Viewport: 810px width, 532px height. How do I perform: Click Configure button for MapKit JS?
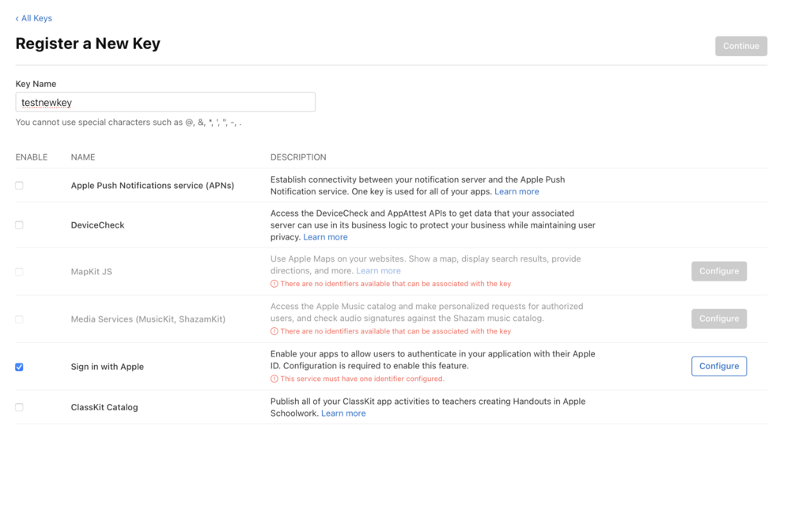tap(718, 271)
